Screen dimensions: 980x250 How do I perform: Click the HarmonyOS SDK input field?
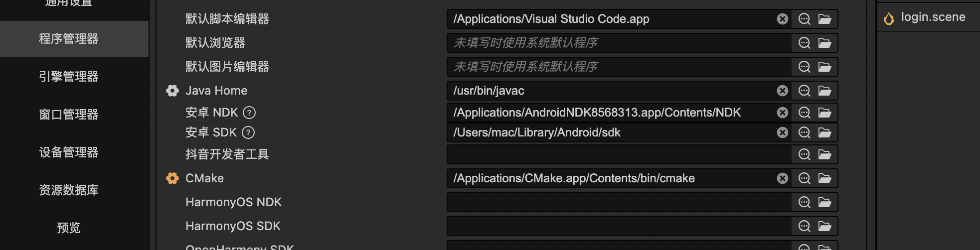click(618, 226)
